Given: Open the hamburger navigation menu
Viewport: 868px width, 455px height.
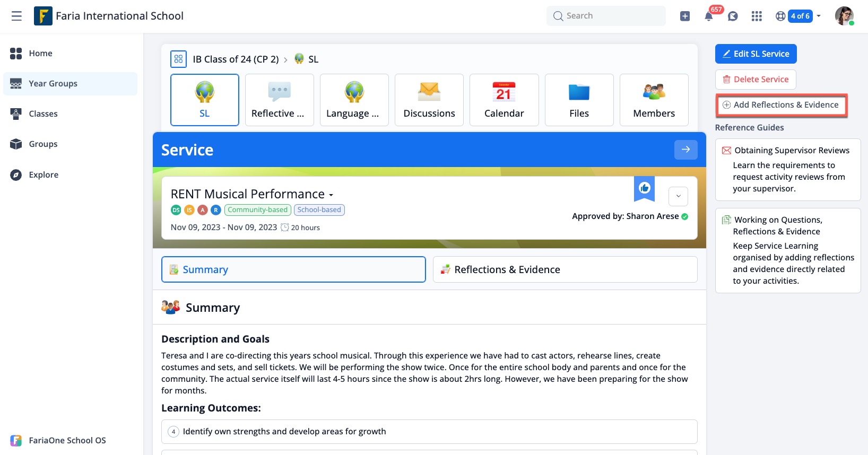Looking at the screenshot, I should (x=16, y=16).
